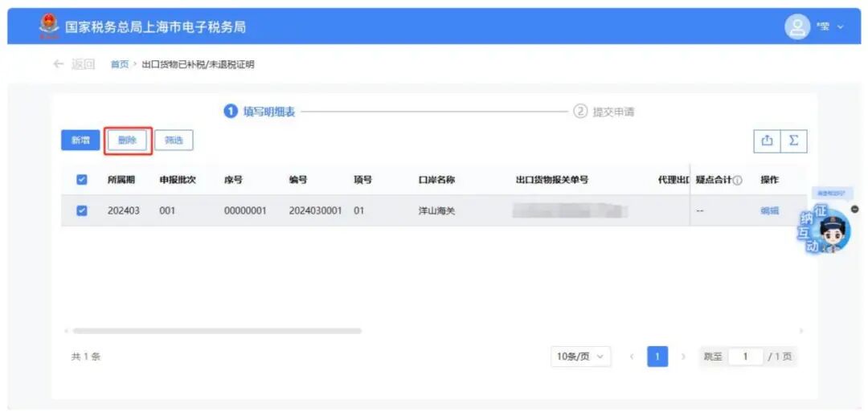Click the 项号 column header
Viewport: 868px width, 416px height.
[x=362, y=180]
